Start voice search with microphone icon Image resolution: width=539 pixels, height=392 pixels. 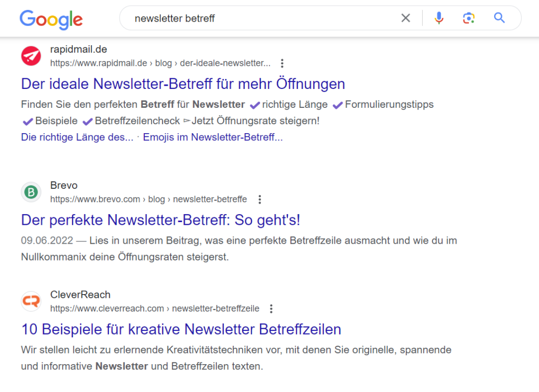438,18
